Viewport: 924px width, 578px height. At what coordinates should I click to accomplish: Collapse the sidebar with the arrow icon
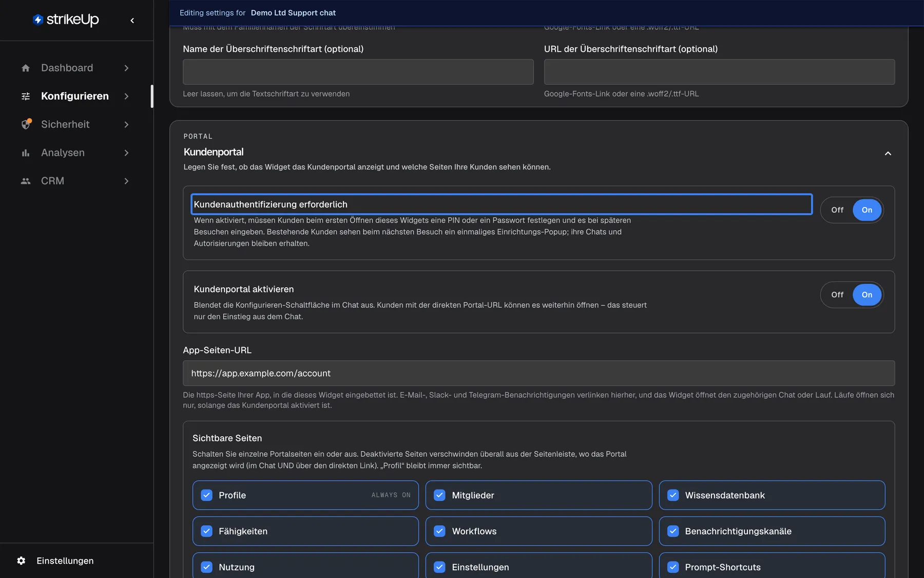132,21
